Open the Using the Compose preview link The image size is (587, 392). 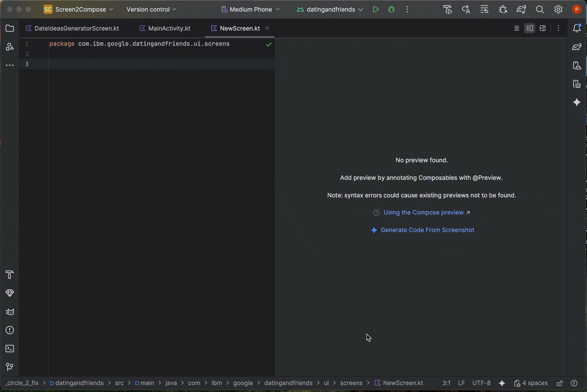423,213
